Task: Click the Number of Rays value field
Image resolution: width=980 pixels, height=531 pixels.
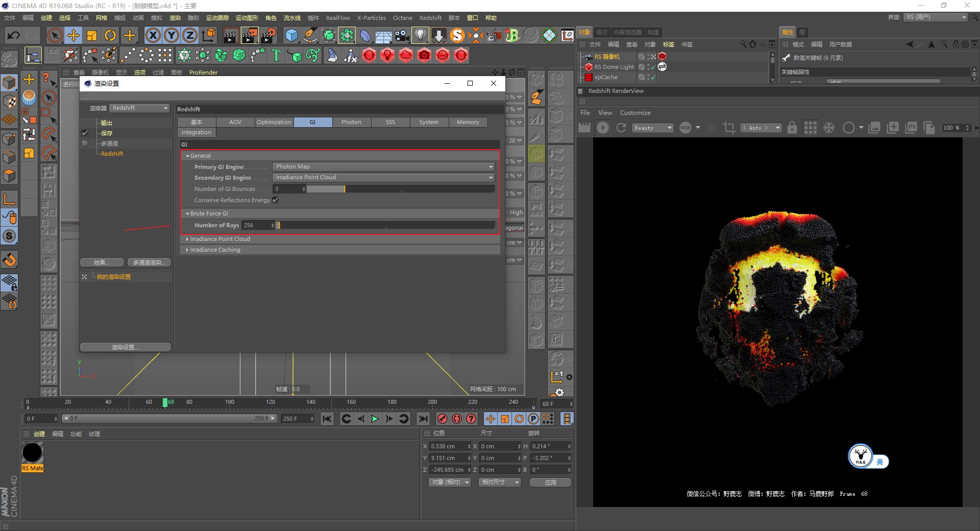Action: 258,225
